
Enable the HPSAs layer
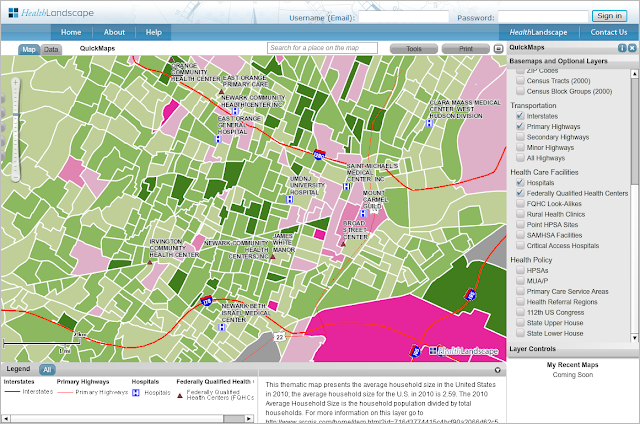click(x=520, y=270)
